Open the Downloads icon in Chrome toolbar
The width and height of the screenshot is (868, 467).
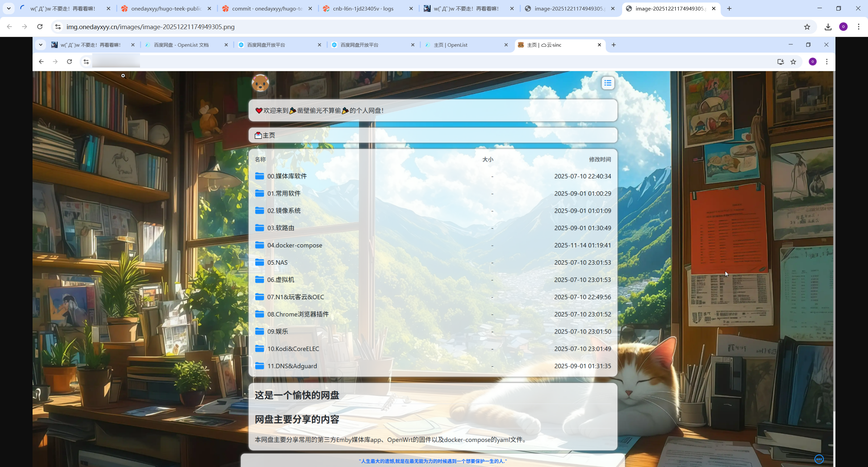click(x=828, y=27)
